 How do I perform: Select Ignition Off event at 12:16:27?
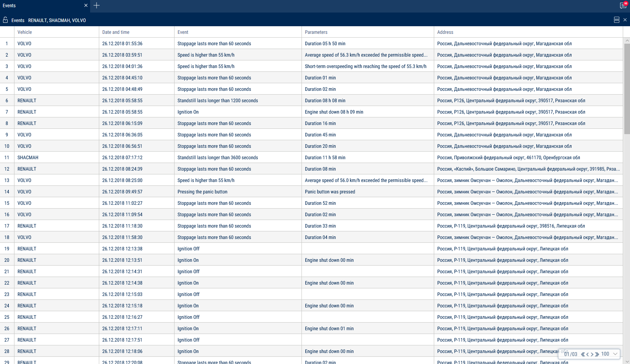[238, 317]
